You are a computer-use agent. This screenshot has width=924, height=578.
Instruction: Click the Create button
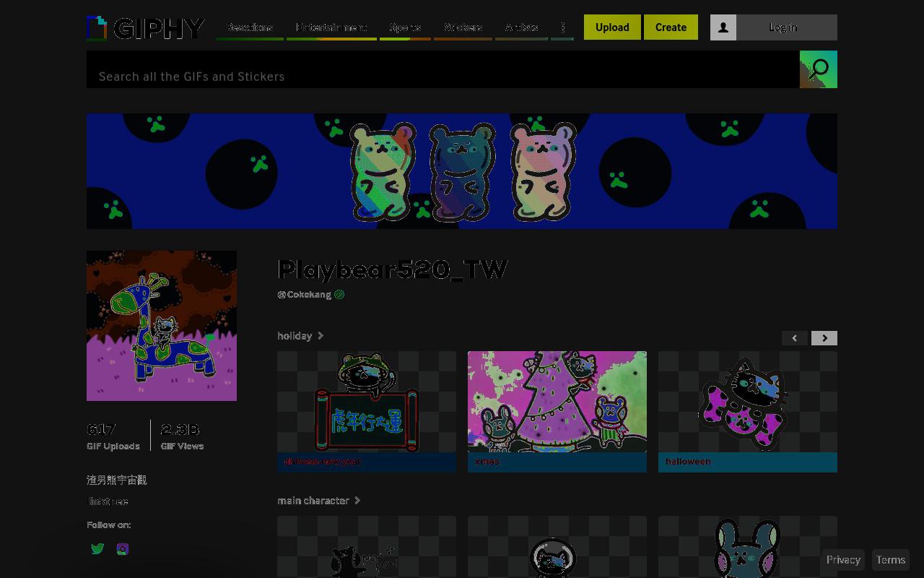pyautogui.click(x=671, y=27)
